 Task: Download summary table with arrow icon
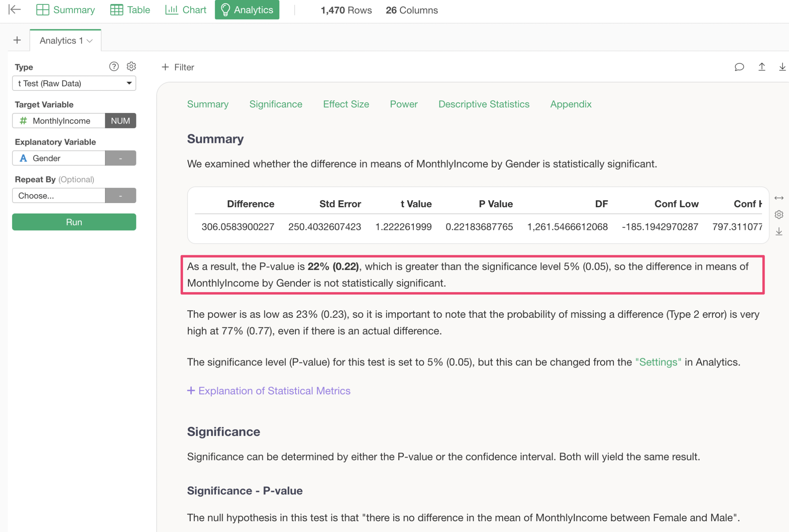pos(779,232)
